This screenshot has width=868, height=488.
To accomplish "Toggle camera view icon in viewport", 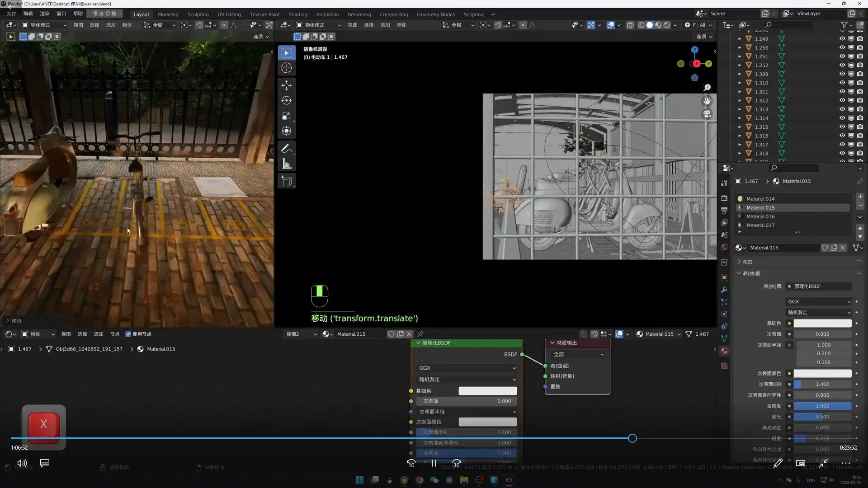I will click(x=707, y=114).
